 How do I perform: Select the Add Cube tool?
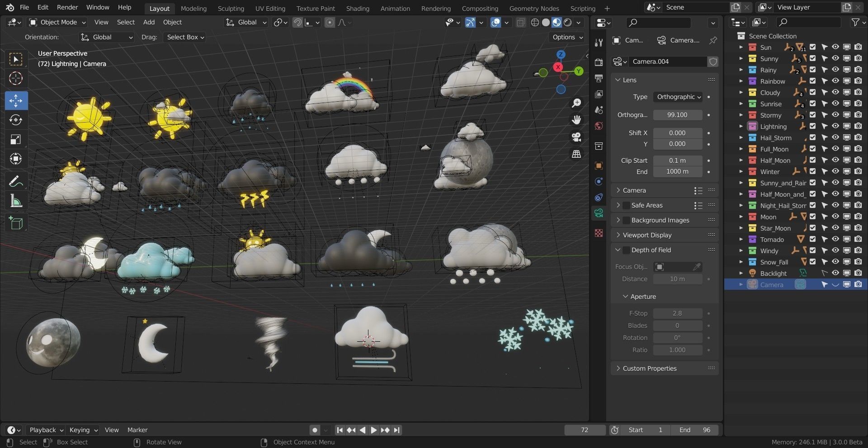coord(16,223)
